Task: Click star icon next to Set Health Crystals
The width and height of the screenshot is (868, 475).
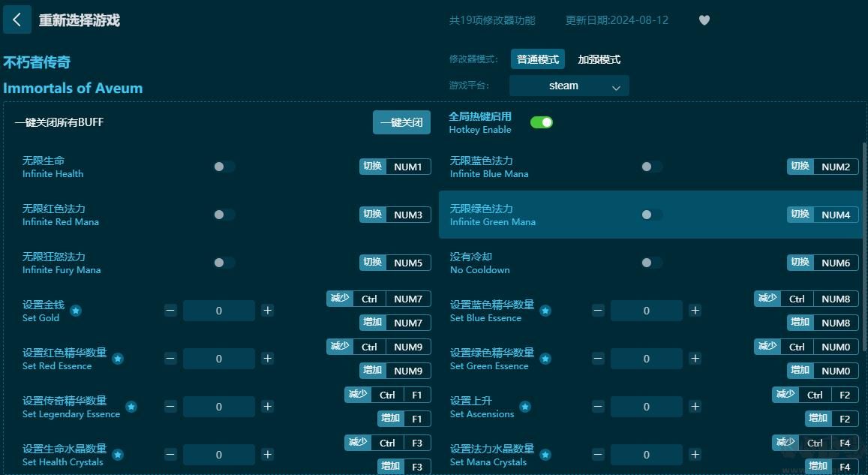Action: pyautogui.click(x=118, y=455)
